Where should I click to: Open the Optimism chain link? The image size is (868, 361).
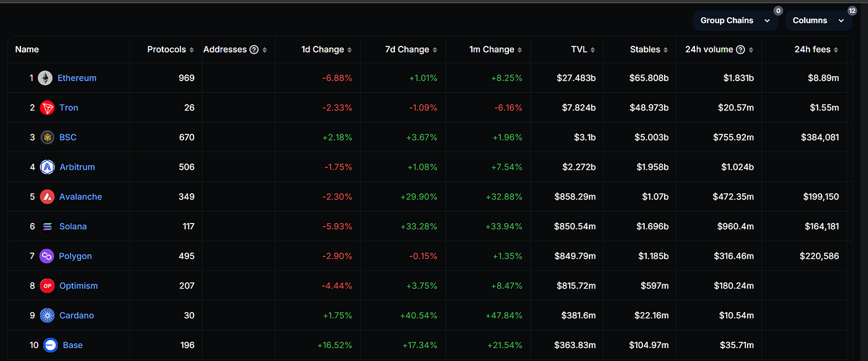click(x=79, y=286)
